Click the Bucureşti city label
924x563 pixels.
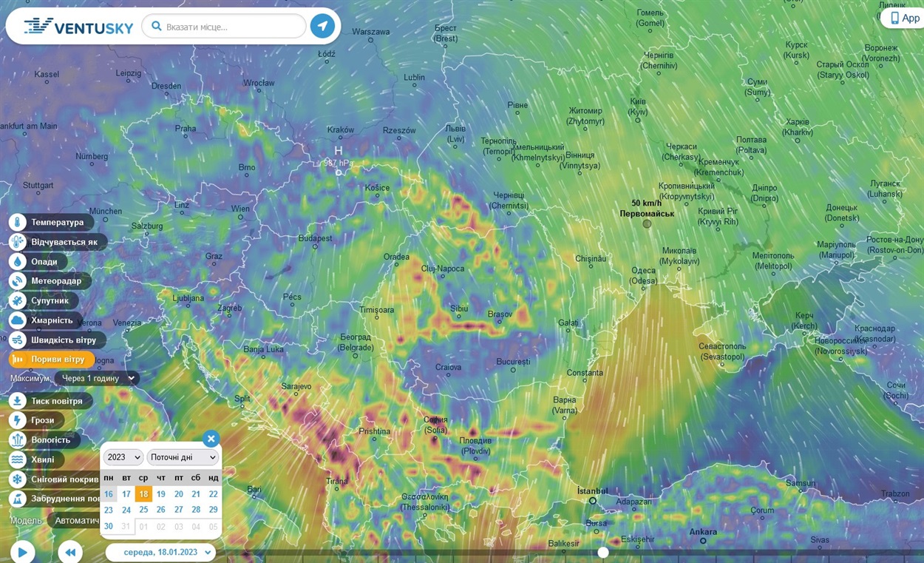click(x=513, y=362)
